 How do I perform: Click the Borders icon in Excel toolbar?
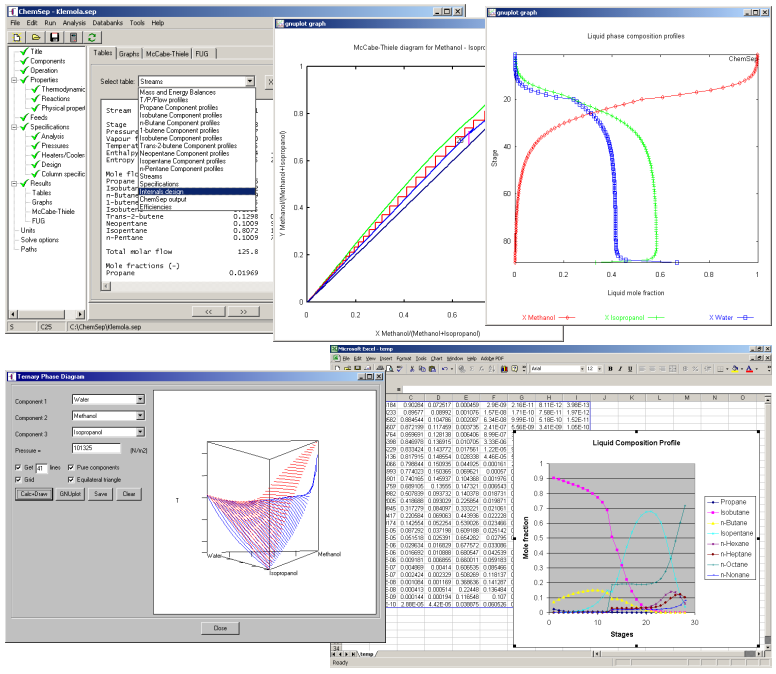(x=721, y=369)
